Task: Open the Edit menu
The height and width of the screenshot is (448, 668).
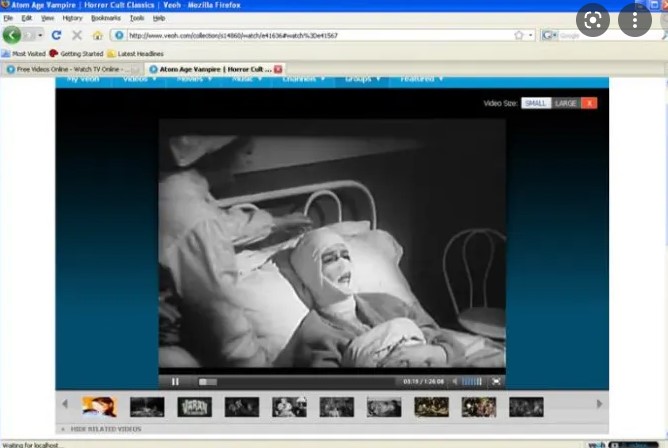Action: click(x=27, y=18)
